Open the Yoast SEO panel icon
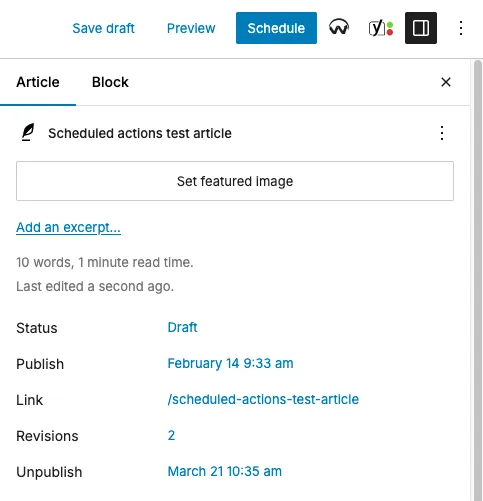483x501 pixels. pyautogui.click(x=381, y=28)
